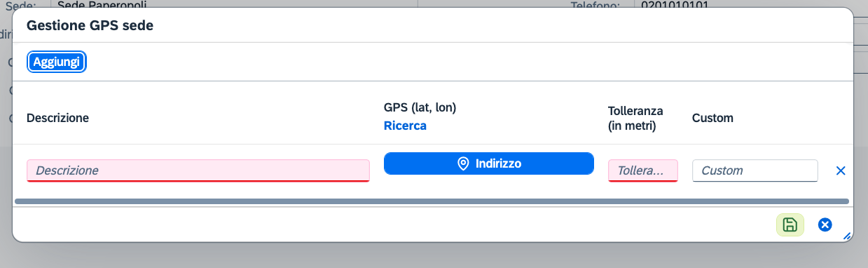
Task: Select the Custom column header
Action: (712, 118)
